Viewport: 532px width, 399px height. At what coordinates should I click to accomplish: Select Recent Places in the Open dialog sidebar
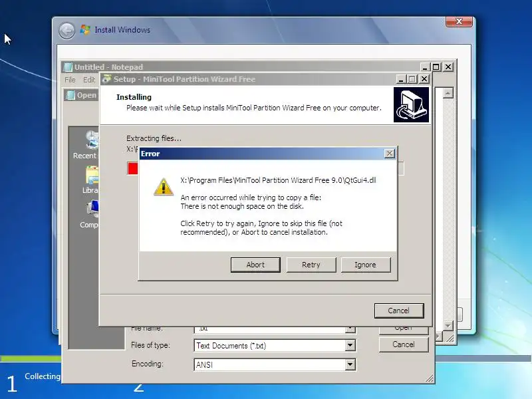click(86, 145)
